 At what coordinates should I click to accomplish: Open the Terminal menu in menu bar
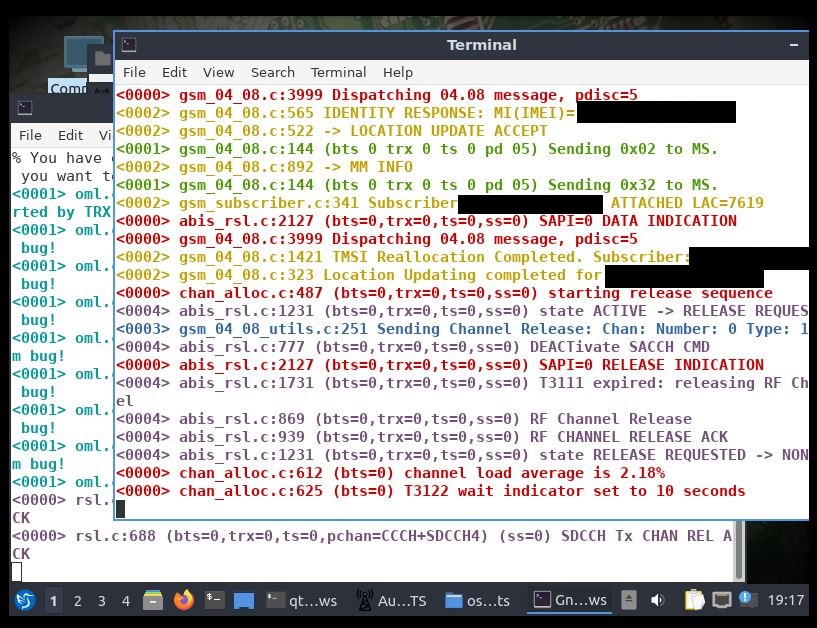[x=338, y=72]
